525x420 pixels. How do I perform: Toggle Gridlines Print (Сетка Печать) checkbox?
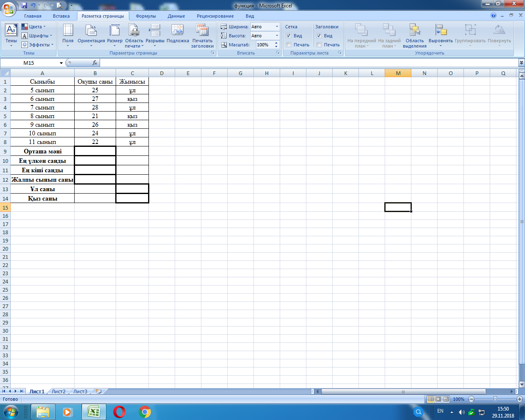click(x=289, y=45)
